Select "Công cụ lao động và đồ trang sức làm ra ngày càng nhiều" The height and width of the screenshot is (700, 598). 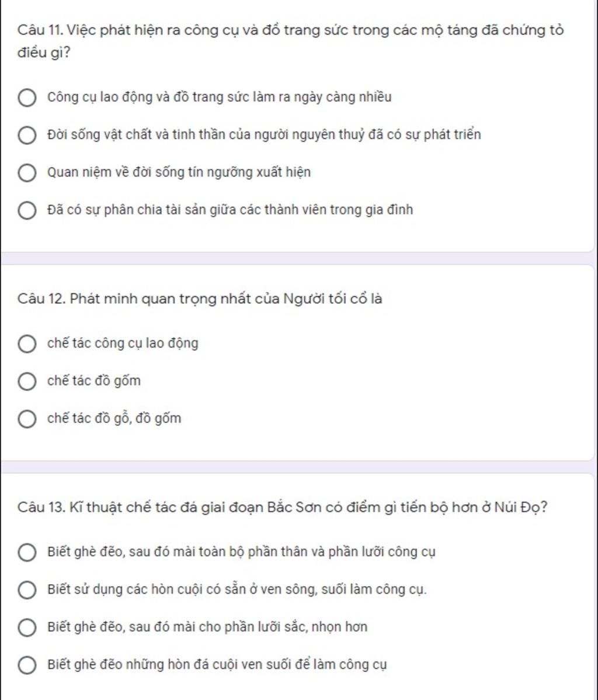click(27, 98)
